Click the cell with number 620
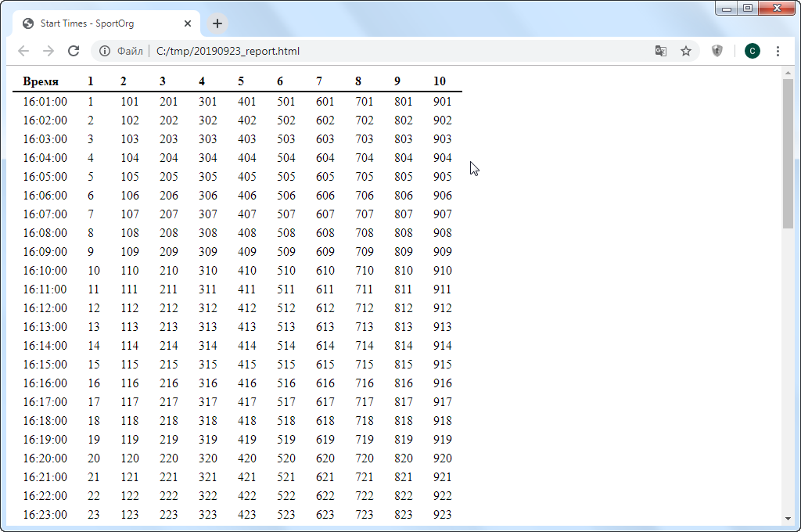Viewport: 801px width, 532px height. point(325,458)
